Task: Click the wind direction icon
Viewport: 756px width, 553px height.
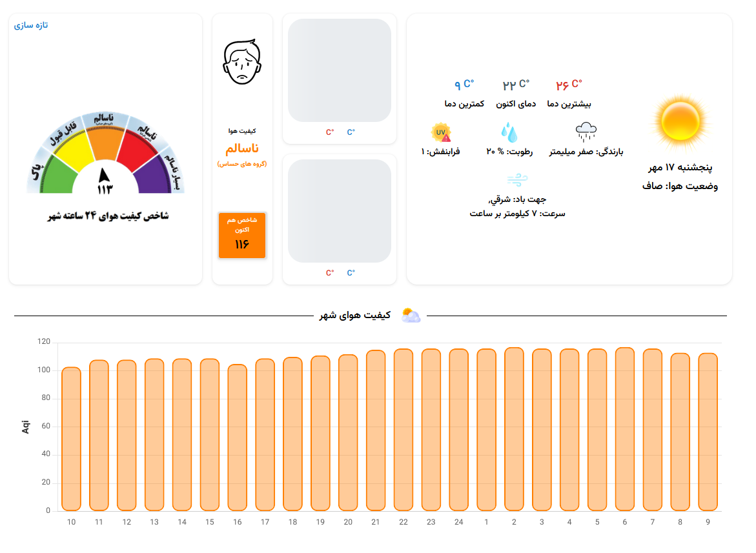Action: pos(517,179)
